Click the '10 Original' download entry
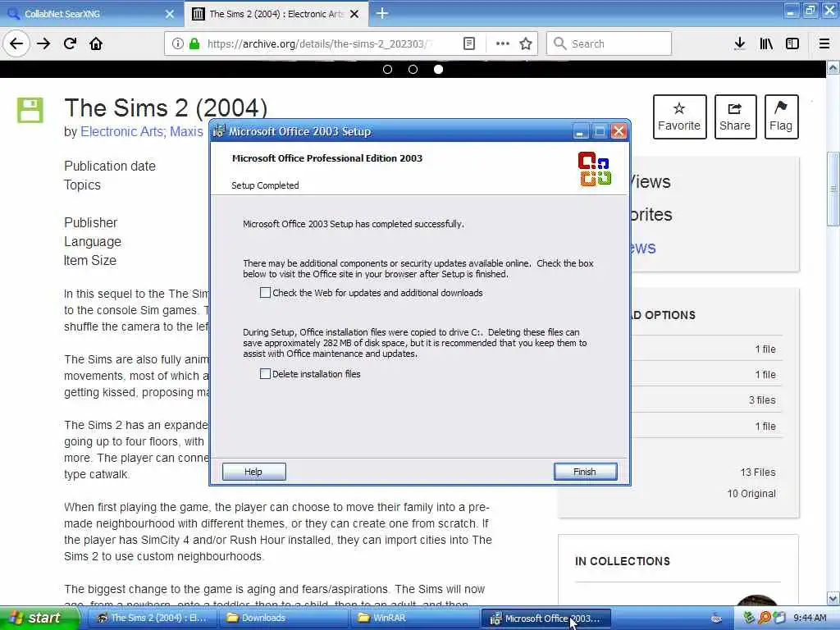 point(751,493)
